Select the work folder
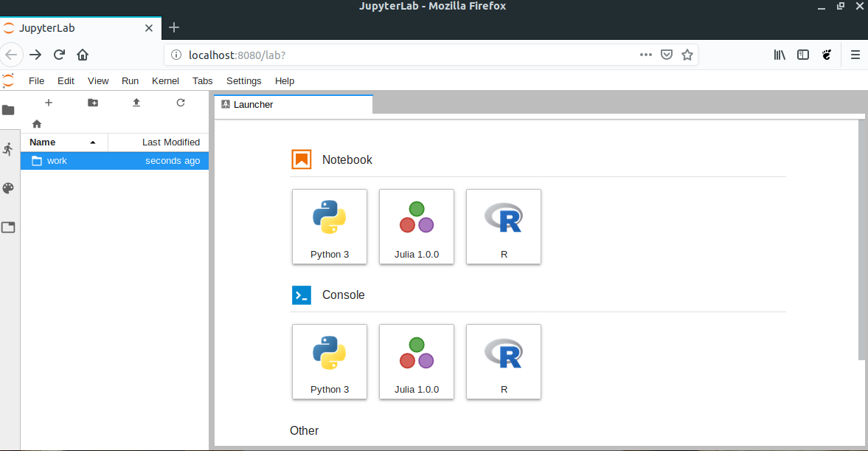 tap(114, 161)
